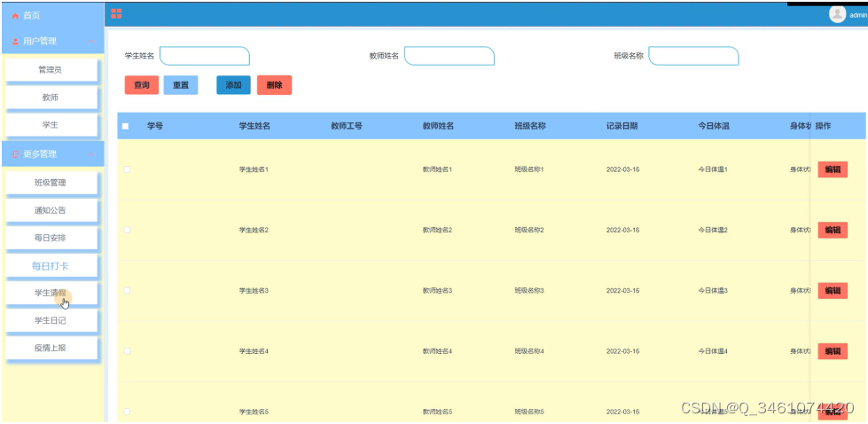Click the cell 教师姓名5

[x=437, y=412]
